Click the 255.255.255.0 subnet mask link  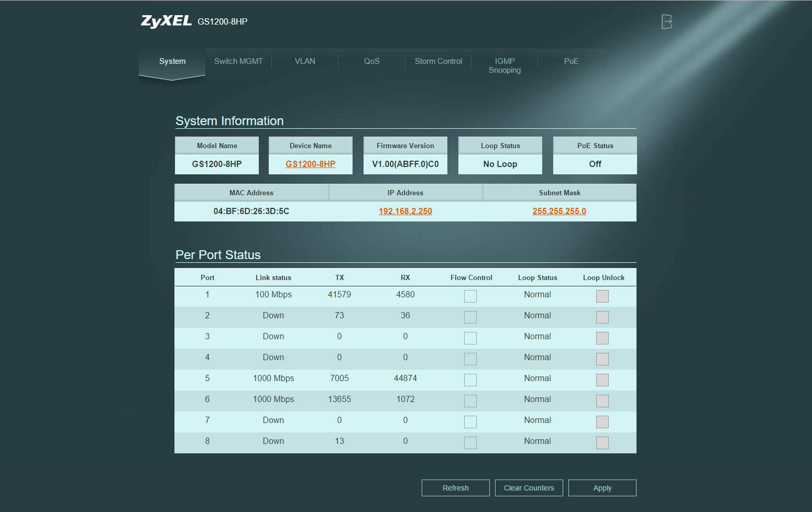(559, 211)
